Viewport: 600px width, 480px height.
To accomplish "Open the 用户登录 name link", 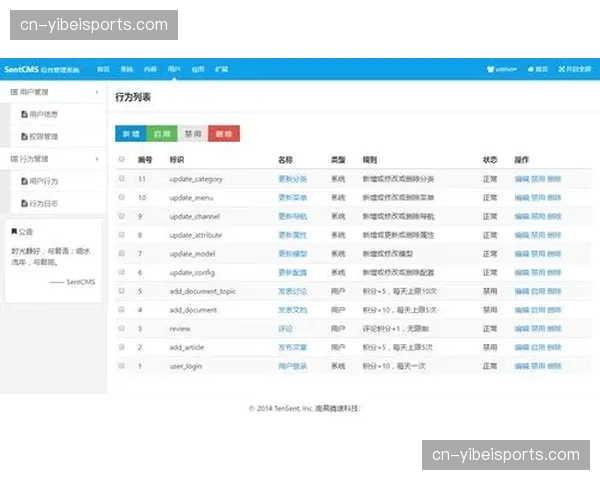I will tap(292, 366).
